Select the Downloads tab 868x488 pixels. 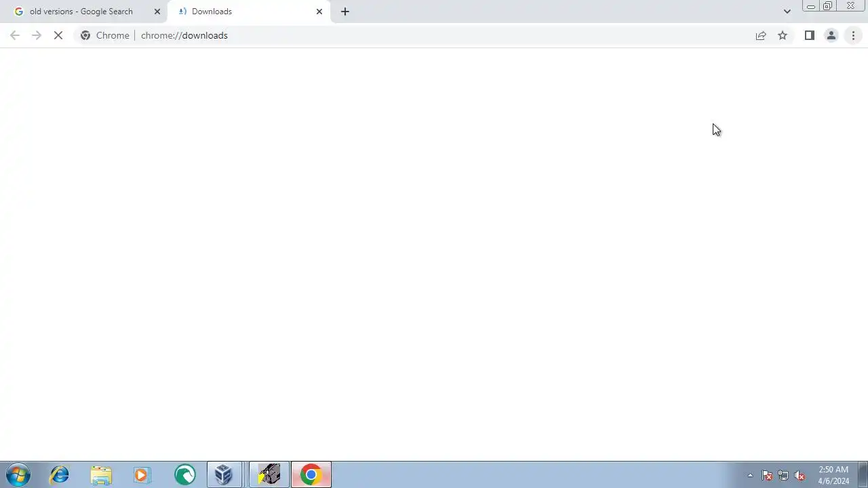tap(248, 12)
